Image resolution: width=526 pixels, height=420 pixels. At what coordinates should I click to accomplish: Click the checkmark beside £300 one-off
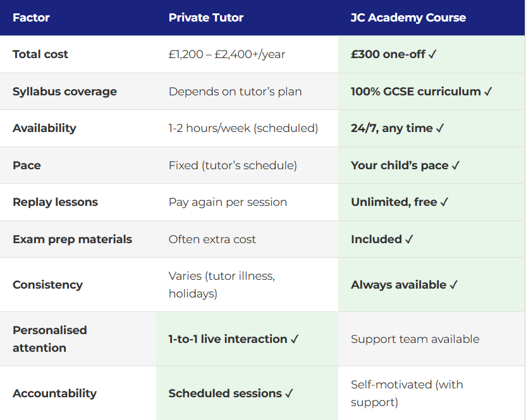coord(432,54)
